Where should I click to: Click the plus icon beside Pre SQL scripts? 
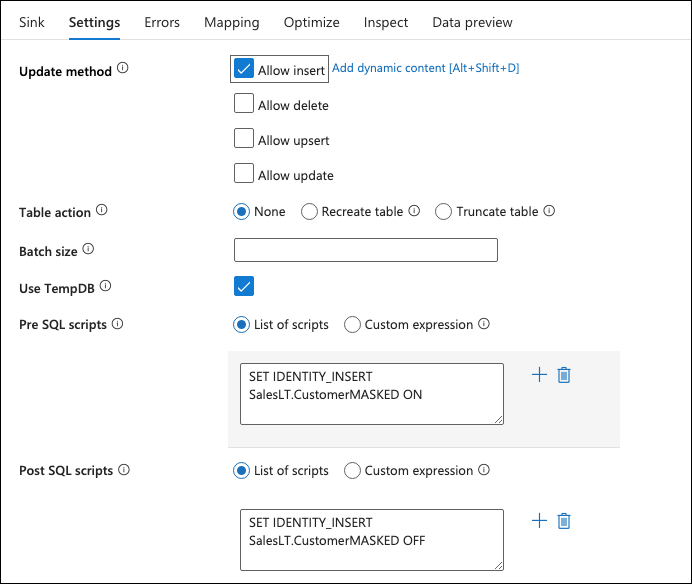coord(539,375)
